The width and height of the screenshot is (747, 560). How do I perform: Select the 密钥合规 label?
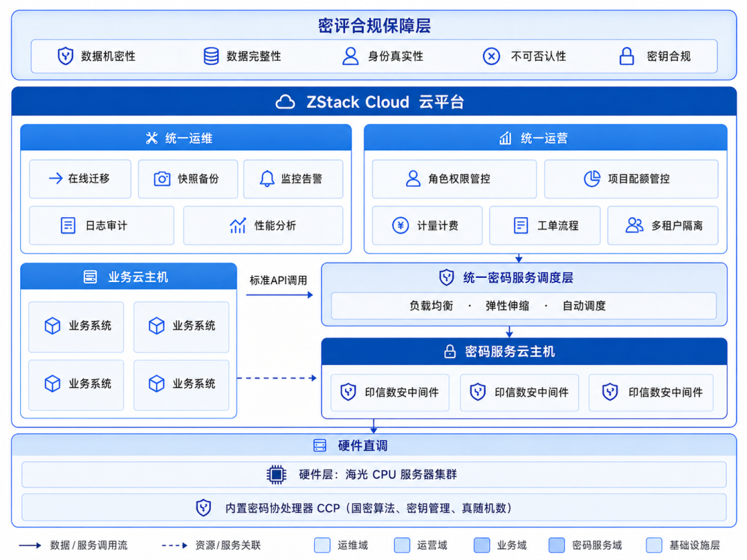click(669, 56)
